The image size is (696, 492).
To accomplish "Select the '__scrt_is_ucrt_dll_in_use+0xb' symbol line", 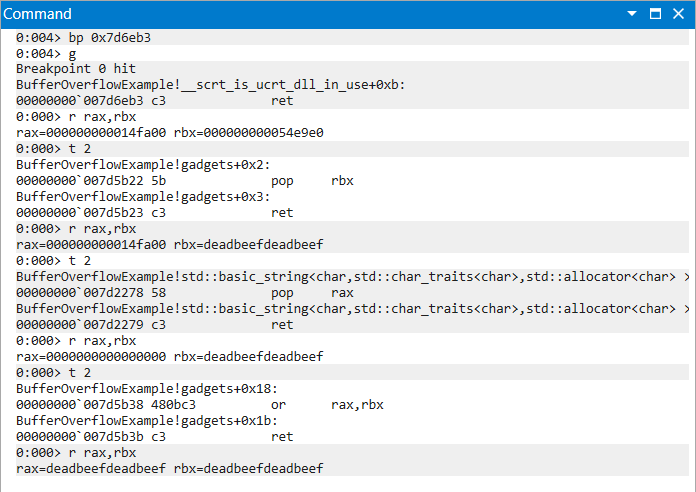I will coord(211,85).
